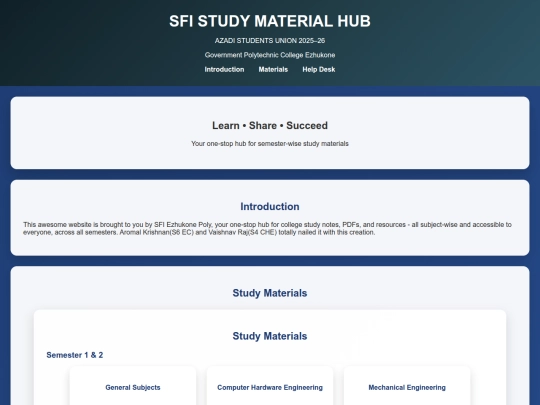Open the Help Desk nav link
Image resolution: width=540 pixels, height=405 pixels.
(x=319, y=70)
